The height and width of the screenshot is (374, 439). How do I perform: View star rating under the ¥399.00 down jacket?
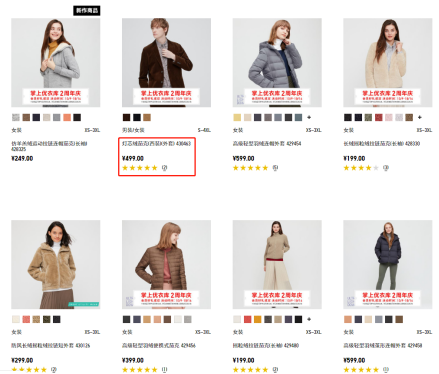pos(140,370)
